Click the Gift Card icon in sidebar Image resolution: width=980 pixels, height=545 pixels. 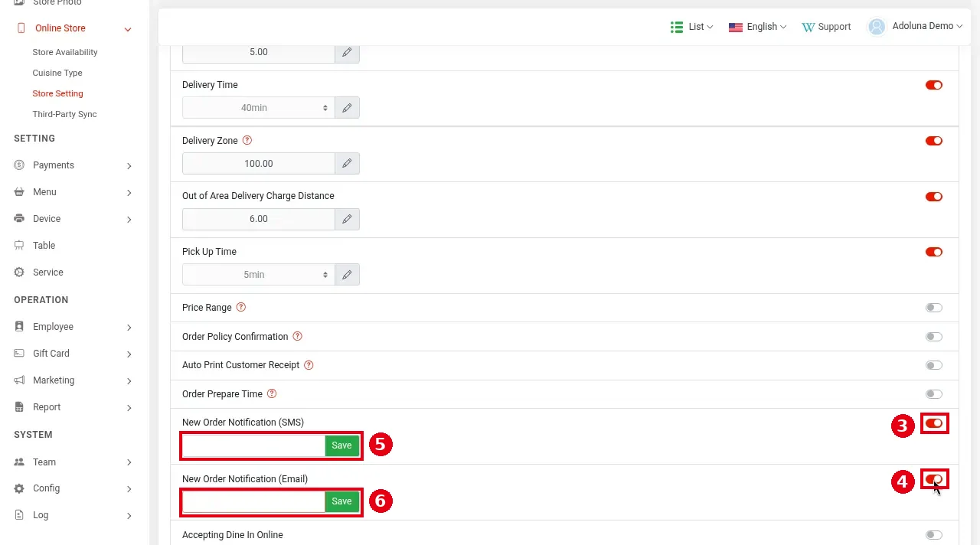point(19,354)
